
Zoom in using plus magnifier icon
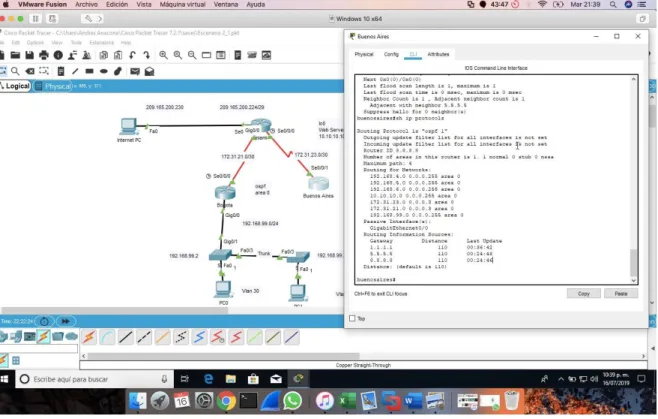coord(164,55)
